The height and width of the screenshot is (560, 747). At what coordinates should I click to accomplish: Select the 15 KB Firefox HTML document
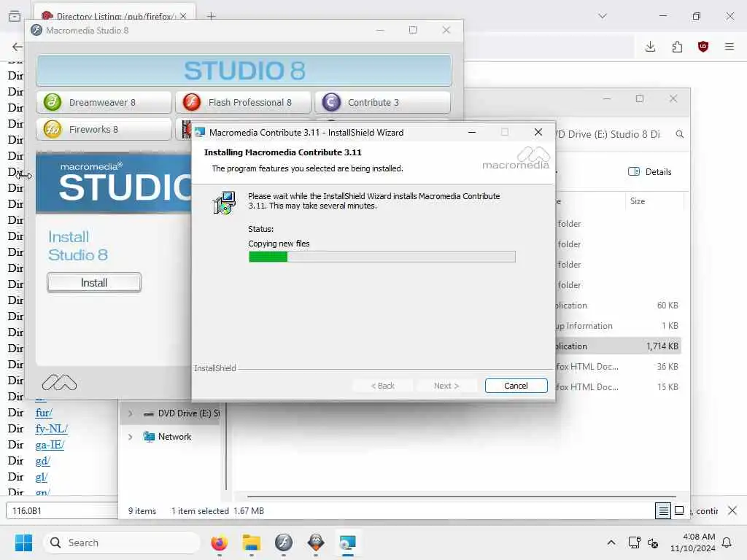618,387
